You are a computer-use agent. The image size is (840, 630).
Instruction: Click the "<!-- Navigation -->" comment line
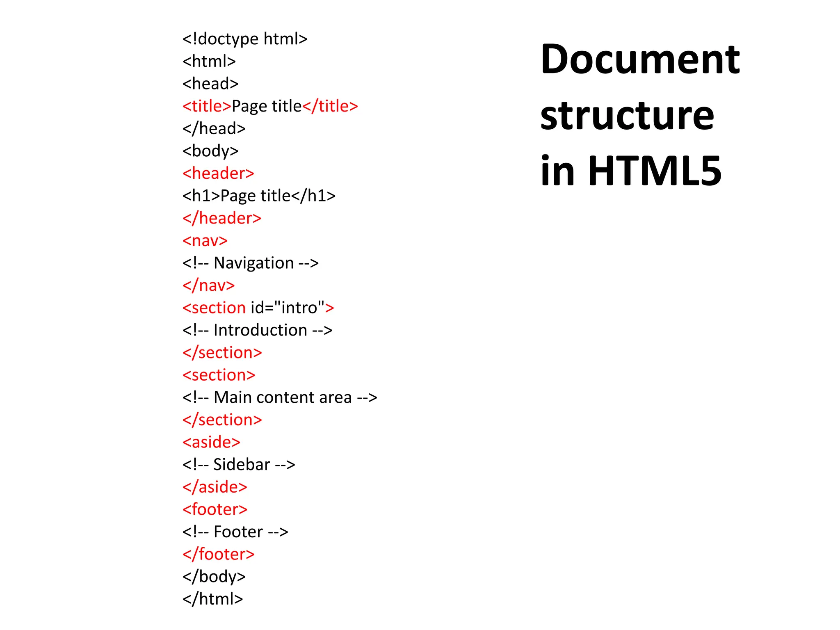click(x=251, y=263)
